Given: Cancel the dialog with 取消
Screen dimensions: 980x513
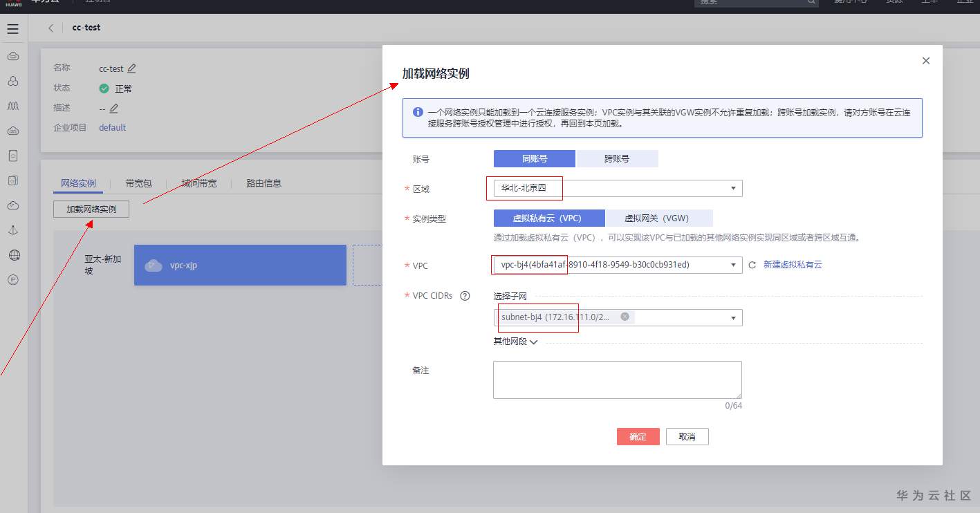Looking at the screenshot, I should (687, 436).
